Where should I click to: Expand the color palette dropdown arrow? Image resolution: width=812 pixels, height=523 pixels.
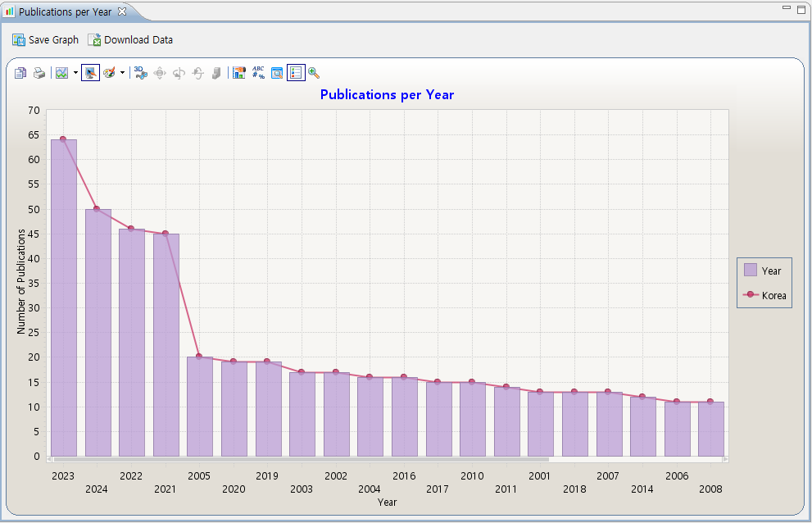[x=122, y=73]
